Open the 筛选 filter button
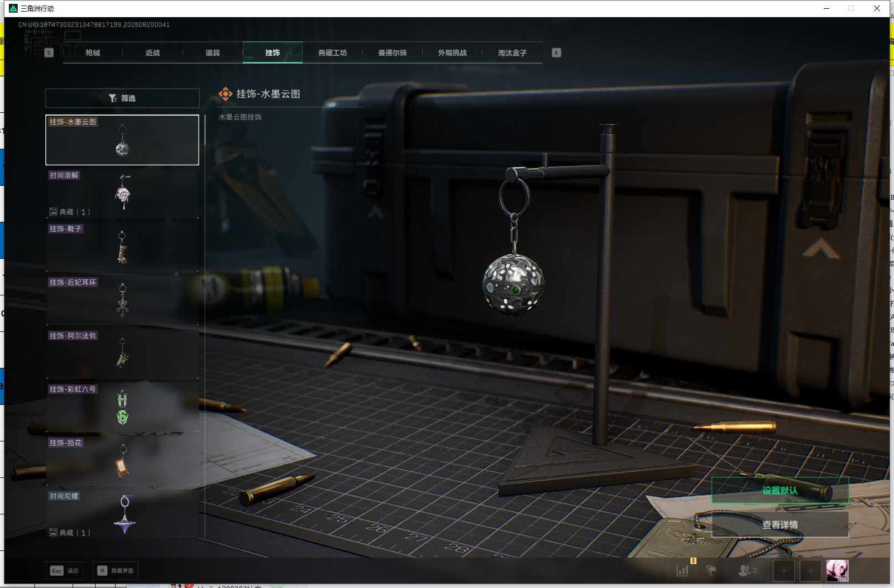This screenshot has height=588, width=894. click(x=122, y=98)
